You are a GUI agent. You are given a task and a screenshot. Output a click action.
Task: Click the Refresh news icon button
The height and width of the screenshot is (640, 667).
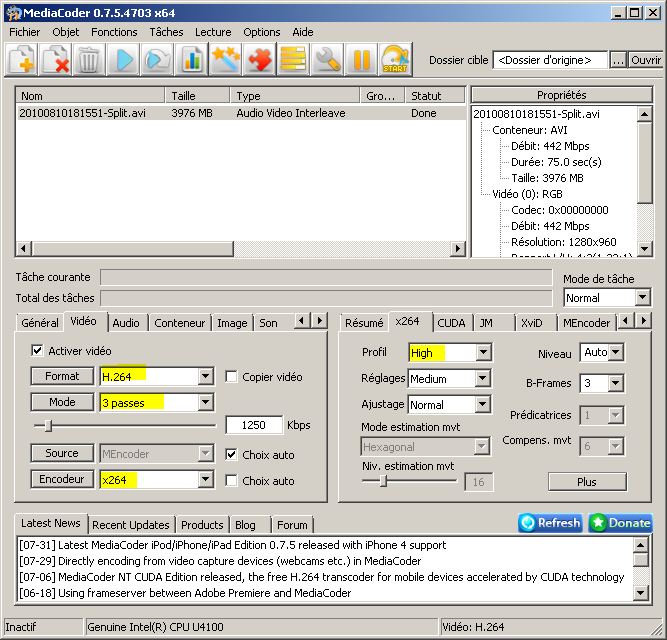pyautogui.click(x=550, y=523)
